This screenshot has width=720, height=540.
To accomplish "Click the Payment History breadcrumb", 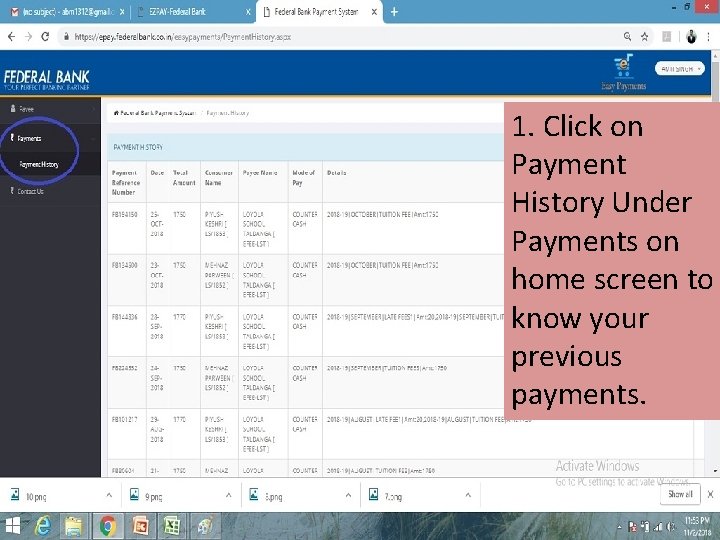I will 228,113.
